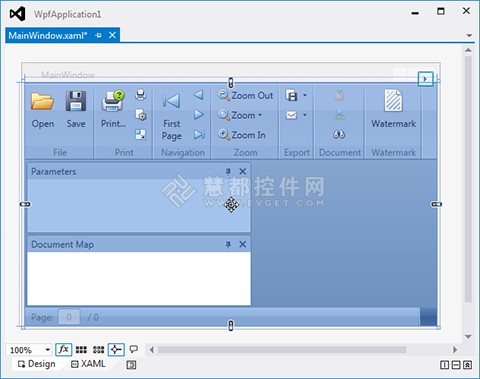Screen dimensions: 480x379
Task: Click the Visual Studio logo icon
Action: tap(17, 14)
